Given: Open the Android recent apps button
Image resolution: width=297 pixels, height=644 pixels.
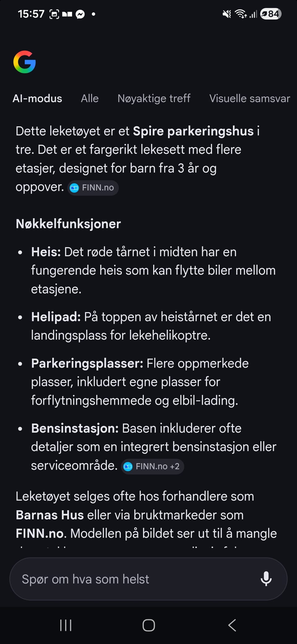Looking at the screenshot, I should coord(66,625).
